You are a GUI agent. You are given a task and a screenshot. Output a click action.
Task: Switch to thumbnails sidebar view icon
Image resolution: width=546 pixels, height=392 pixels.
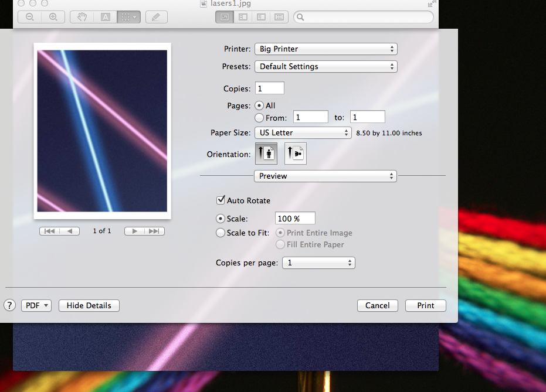[243, 17]
